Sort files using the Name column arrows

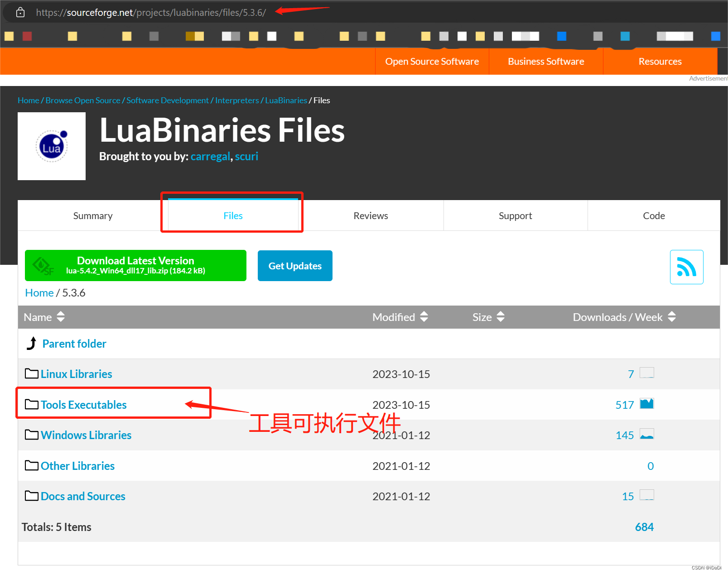(x=60, y=317)
